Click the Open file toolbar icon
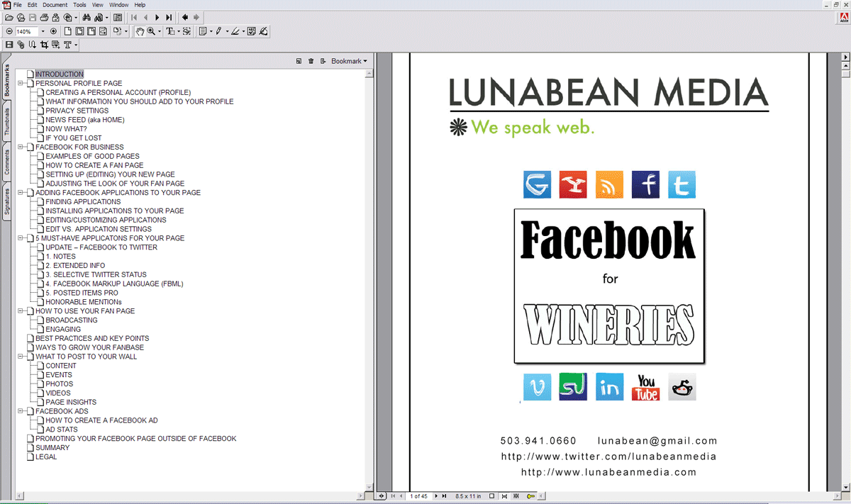Viewport: 851px width, 504px height. [x=9, y=17]
